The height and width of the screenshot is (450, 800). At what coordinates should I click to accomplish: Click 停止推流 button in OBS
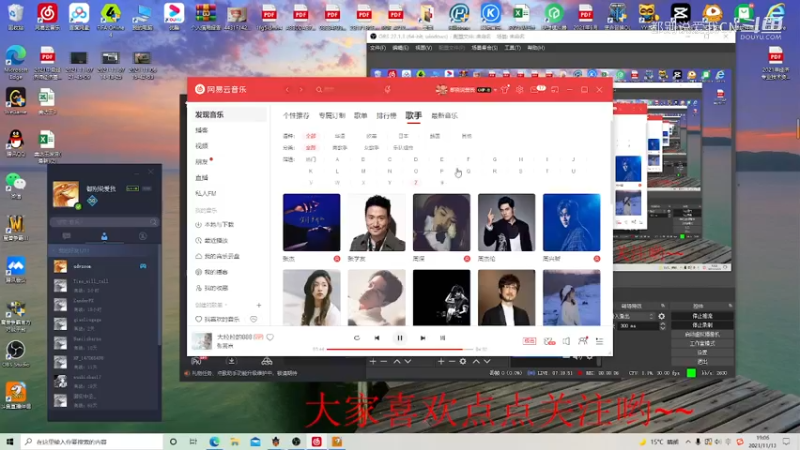tap(702, 316)
